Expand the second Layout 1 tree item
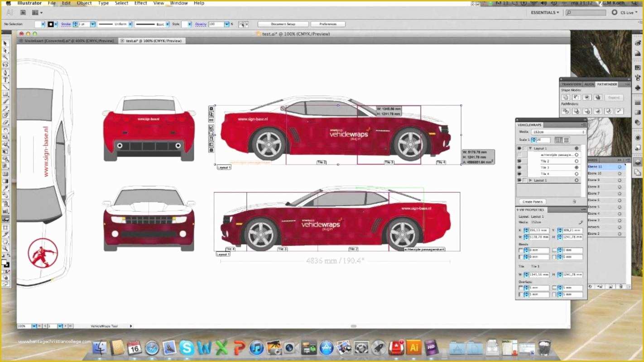This screenshot has width=644, height=362. [x=530, y=180]
